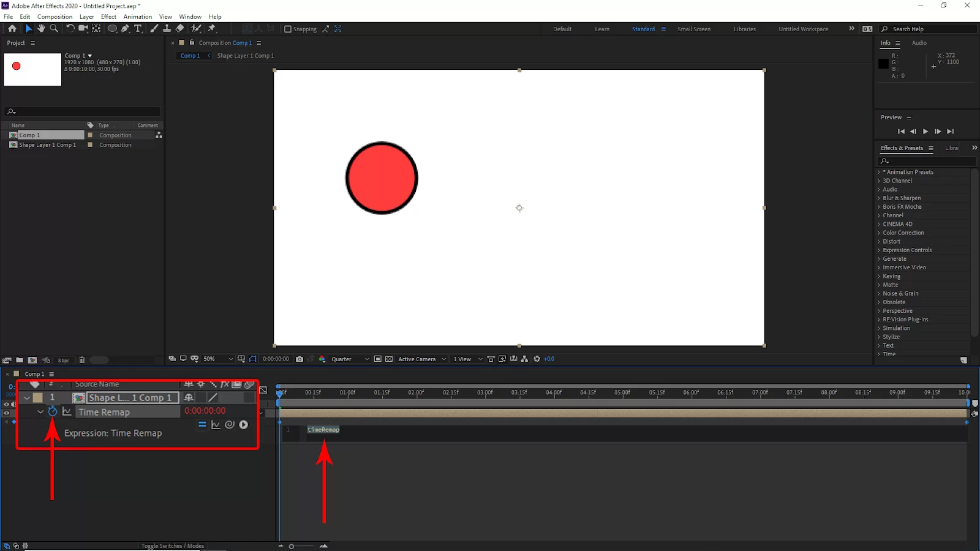Toggle Time Remap stopwatch
This screenshot has height=551, width=980.
point(53,412)
